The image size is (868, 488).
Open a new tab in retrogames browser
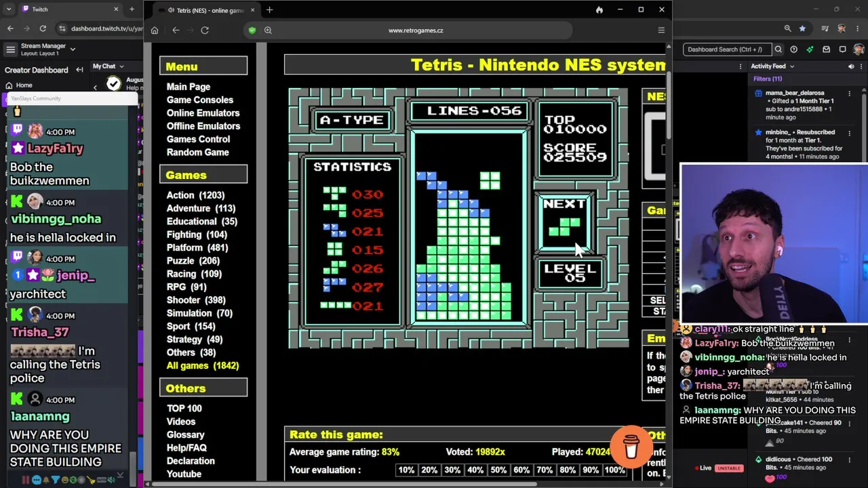269,10
